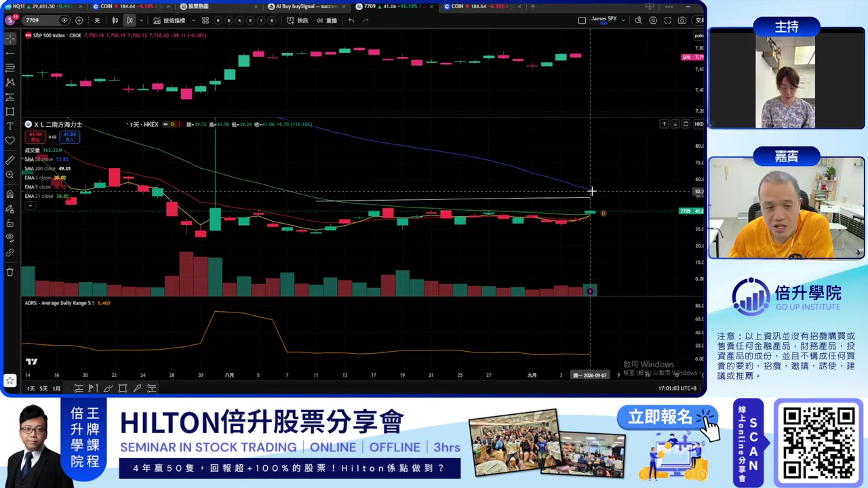Click the dividend D marker on chart
Image resolution: width=868 pixels, height=488 pixels.
coord(603,213)
